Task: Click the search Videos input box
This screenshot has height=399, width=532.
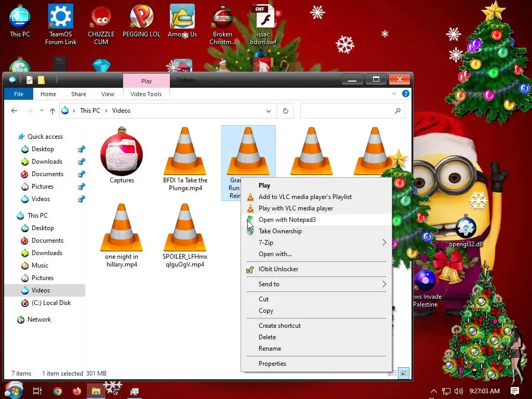Action: 352,111
